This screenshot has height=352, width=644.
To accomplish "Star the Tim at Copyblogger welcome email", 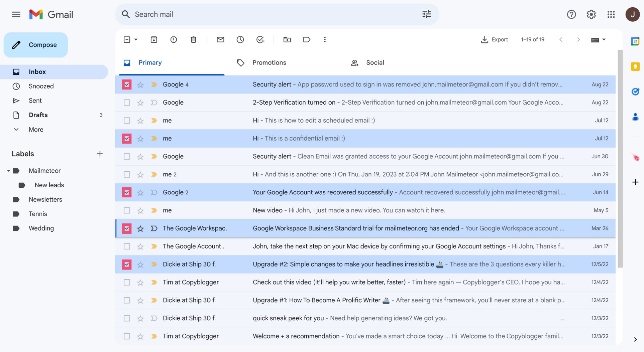I will tap(140, 336).
